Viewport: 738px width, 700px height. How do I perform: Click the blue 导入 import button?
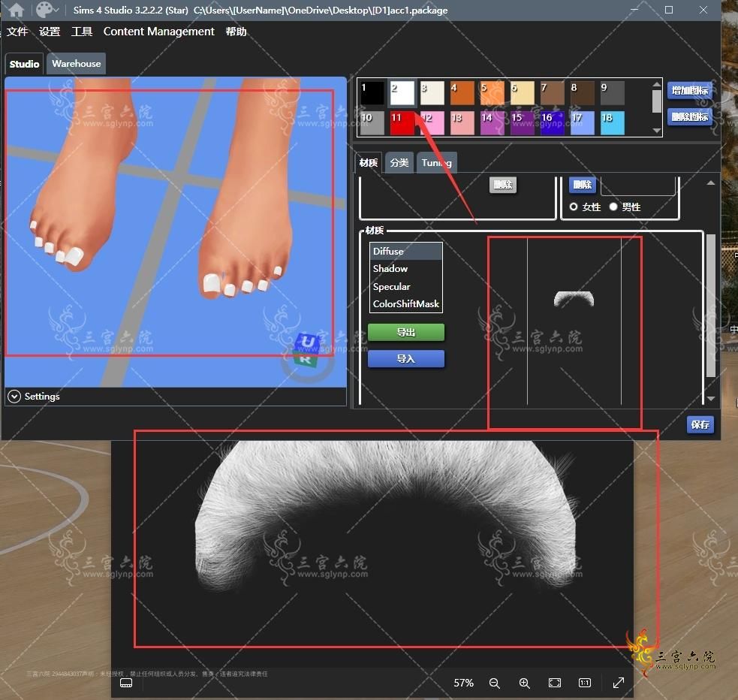click(x=405, y=359)
